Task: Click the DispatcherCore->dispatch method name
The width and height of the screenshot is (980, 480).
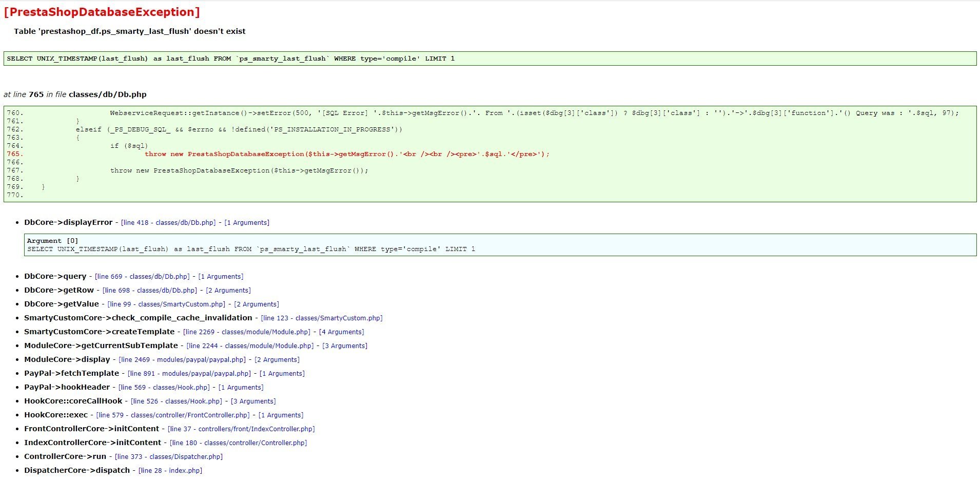Action: 77,470
